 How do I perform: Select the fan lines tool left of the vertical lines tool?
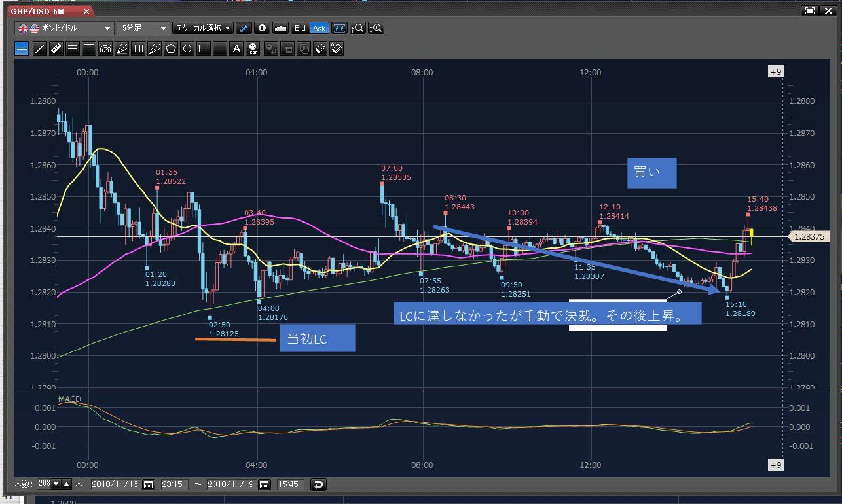(122, 48)
